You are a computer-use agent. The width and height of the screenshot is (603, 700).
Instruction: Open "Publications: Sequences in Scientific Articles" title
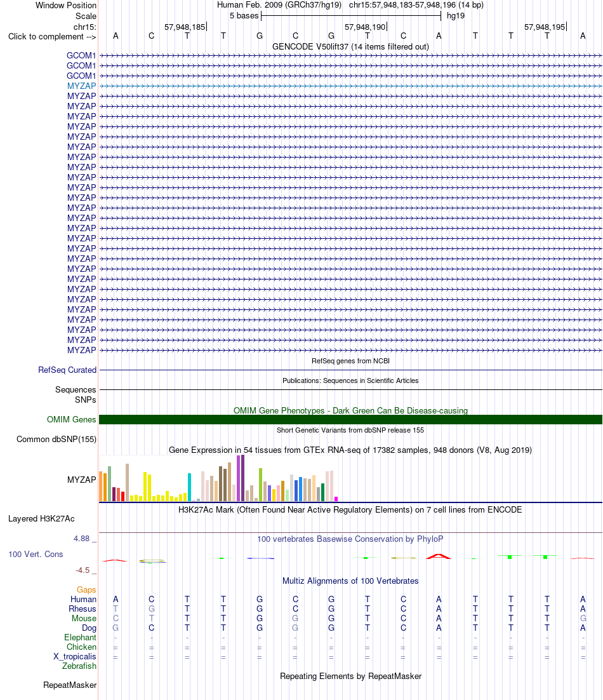[x=350, y=380]
